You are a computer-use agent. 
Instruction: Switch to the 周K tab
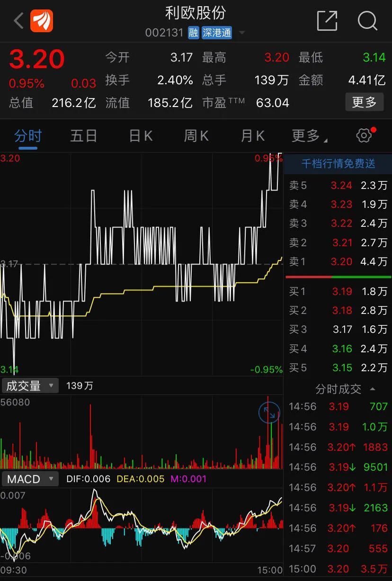(x=196, y=136)
